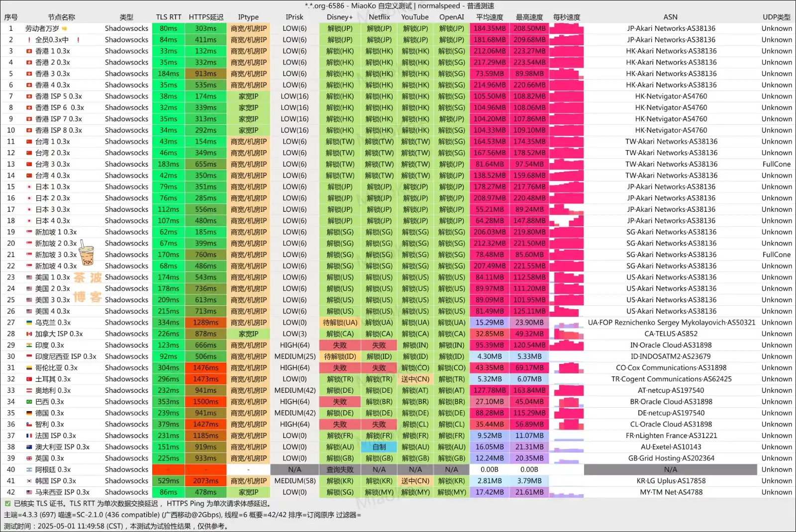Click the per-second speed graph in row 1
The height and width of the screenshot is (532, 796).
click(567, 29)
